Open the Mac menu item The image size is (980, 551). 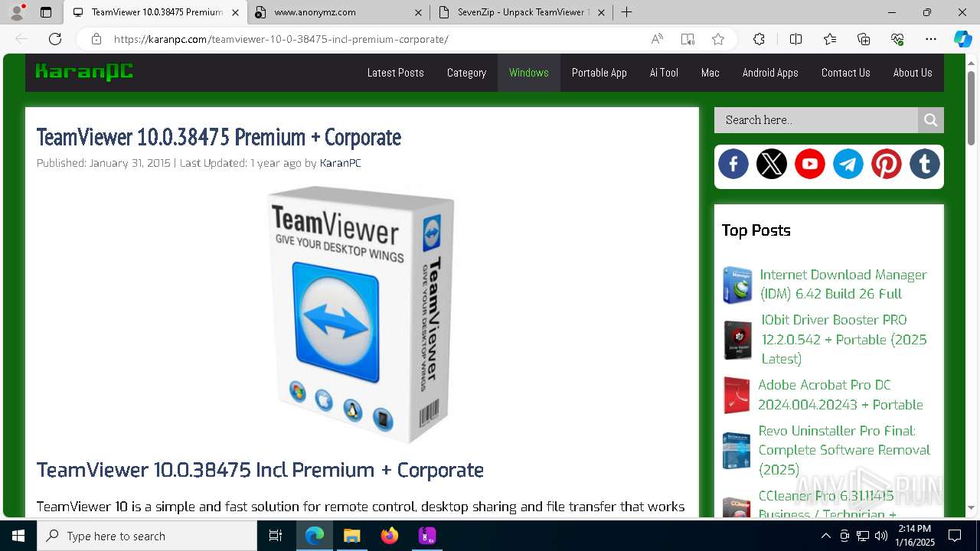pos(710,73)
